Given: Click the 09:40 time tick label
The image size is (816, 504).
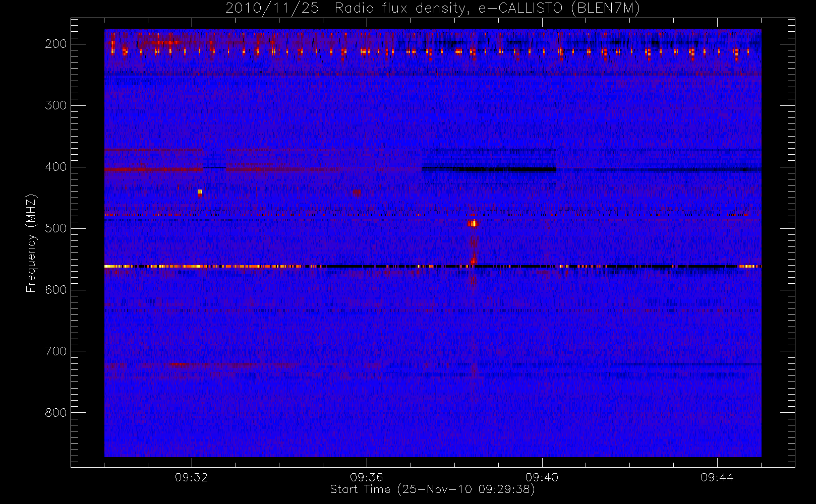Looking at the screenshot, I should coord(542,477).
